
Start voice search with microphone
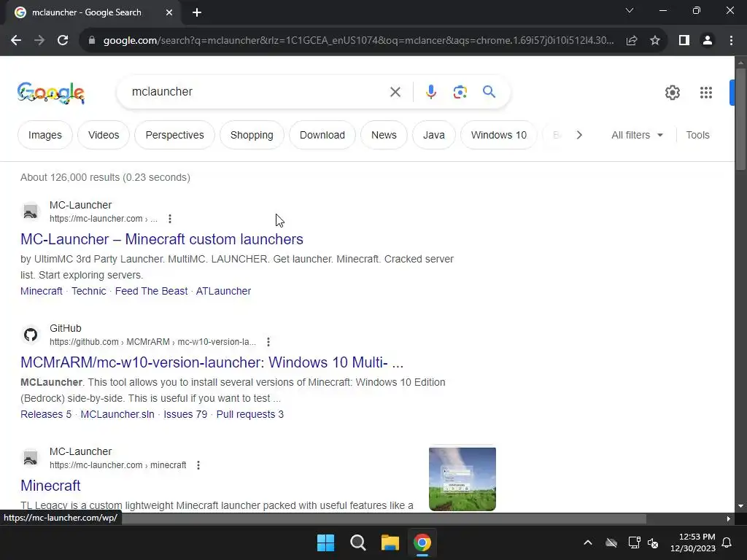430,92
